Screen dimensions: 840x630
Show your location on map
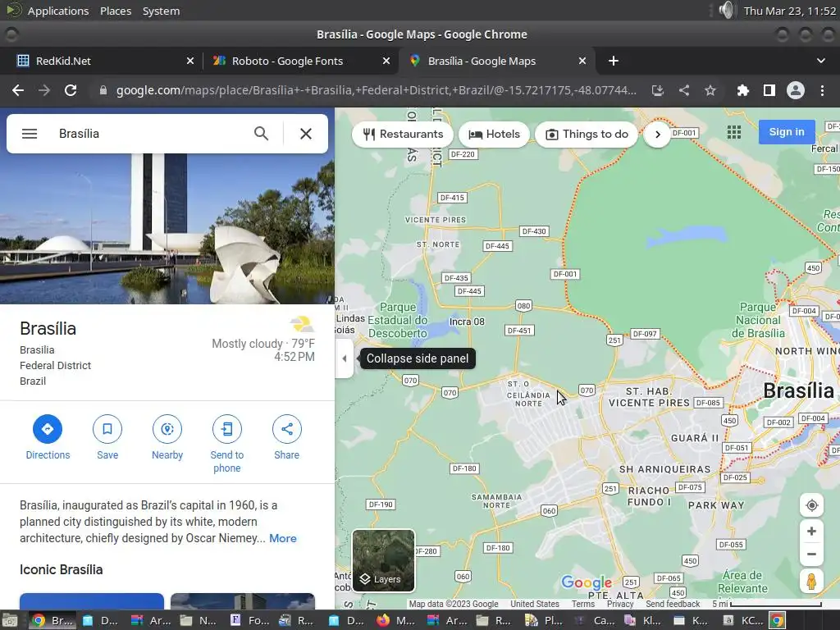[811, 505]
